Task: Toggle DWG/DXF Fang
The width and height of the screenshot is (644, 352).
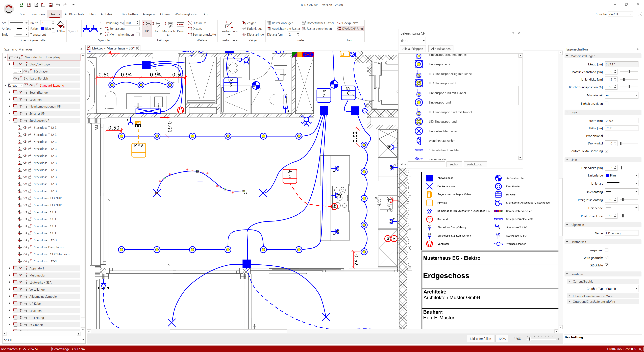Action: click(350, 29)
